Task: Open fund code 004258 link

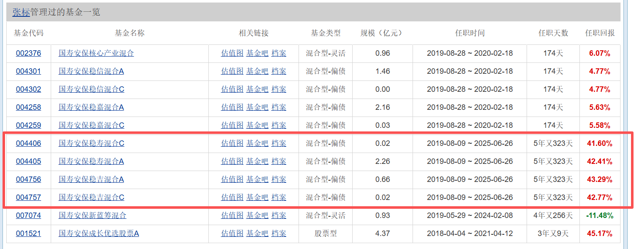Action: (29, 107)
